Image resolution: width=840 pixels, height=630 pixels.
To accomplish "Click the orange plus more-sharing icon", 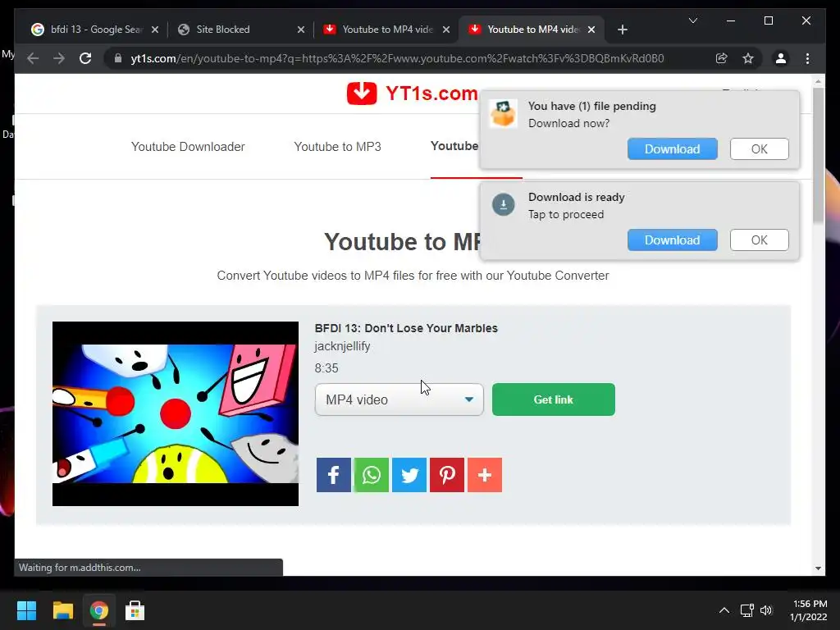I will 485,475.
